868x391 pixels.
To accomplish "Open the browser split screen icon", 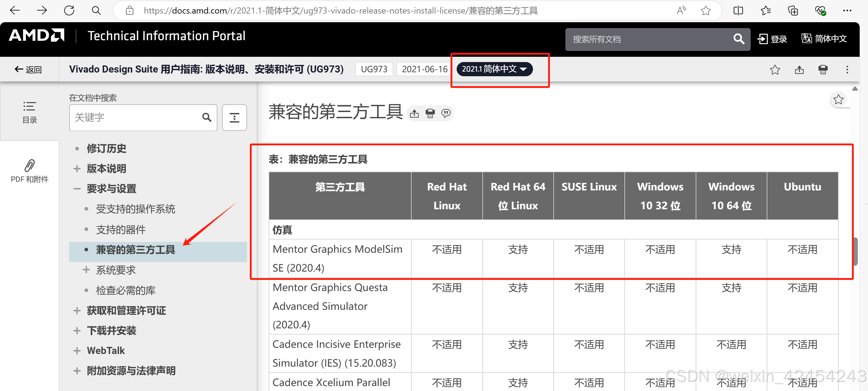I will point(738,11).
